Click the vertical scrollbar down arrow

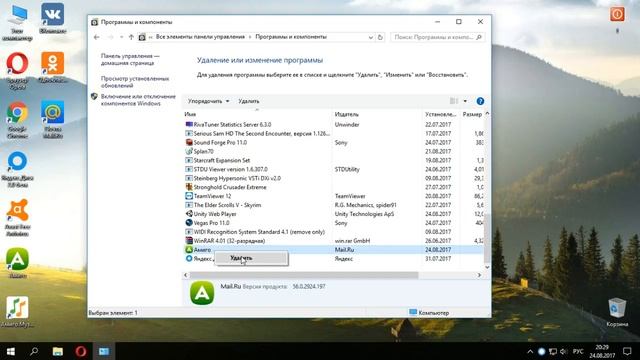coord(487,267)
